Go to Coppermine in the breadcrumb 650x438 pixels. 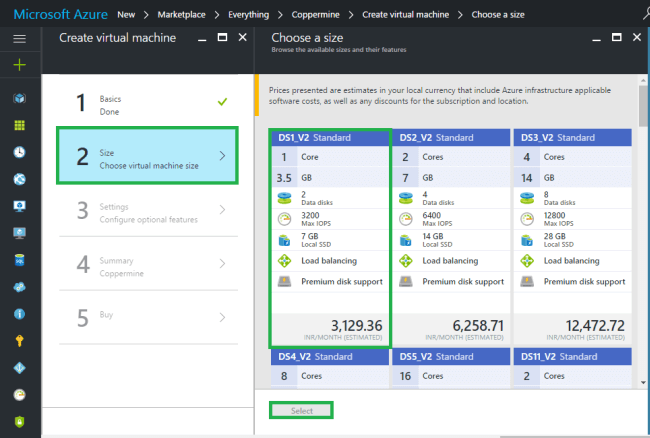tap(315, 15)
